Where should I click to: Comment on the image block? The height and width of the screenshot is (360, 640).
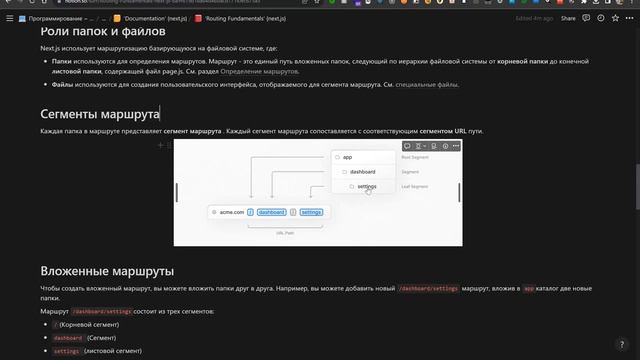coord(407,146)
